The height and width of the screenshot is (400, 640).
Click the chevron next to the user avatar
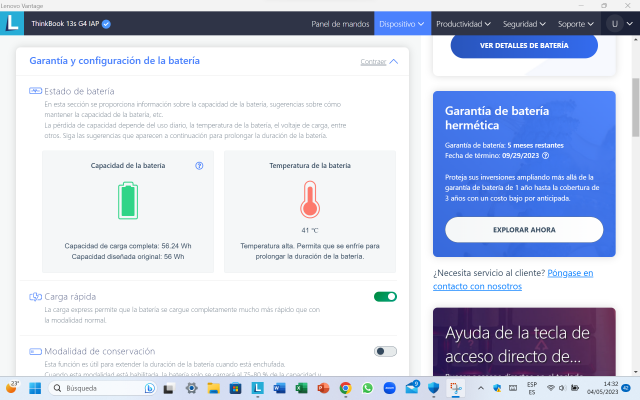click(x=629, y=24)
